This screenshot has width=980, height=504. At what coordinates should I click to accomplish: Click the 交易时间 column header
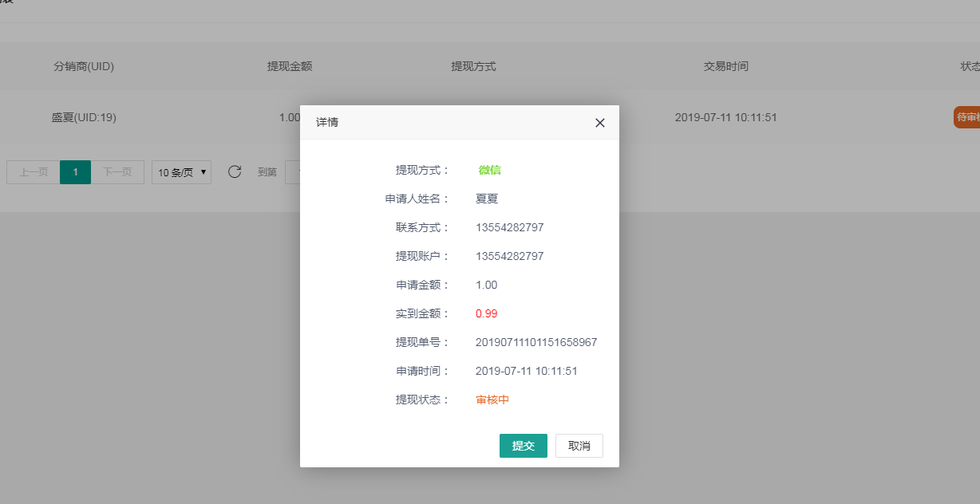click(725, 66)
